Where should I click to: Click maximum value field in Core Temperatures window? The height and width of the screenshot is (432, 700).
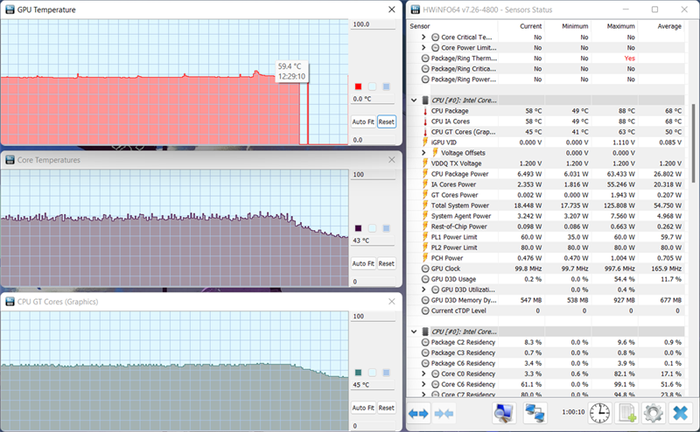373,175
